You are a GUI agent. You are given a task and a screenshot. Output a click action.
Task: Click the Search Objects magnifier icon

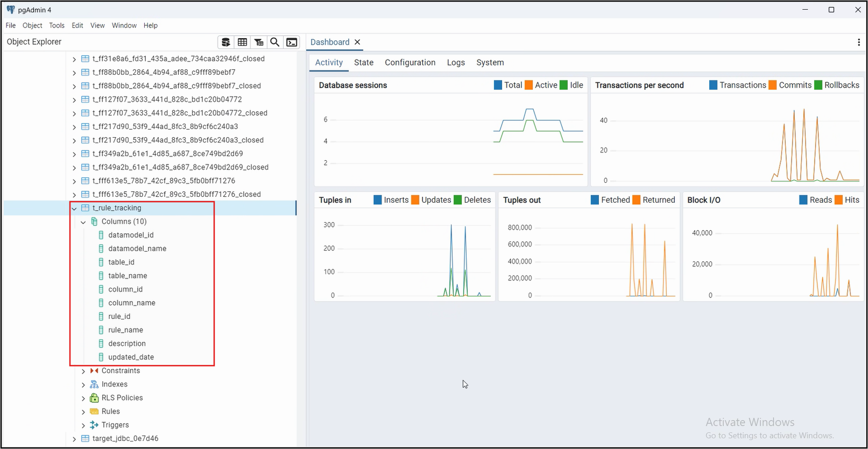(x=275, y=42)
